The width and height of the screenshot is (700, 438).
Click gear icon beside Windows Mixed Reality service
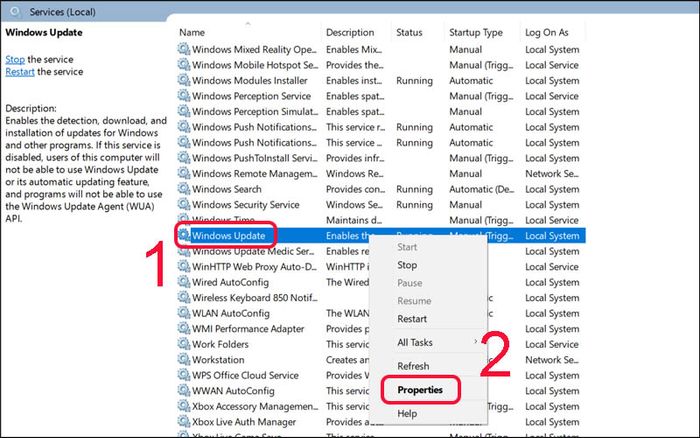click(183, 49)
